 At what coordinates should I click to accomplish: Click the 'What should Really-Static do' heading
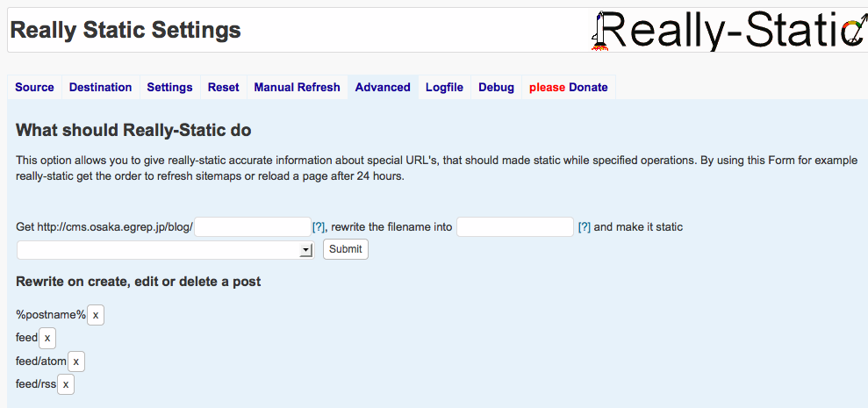click(133, 131)
